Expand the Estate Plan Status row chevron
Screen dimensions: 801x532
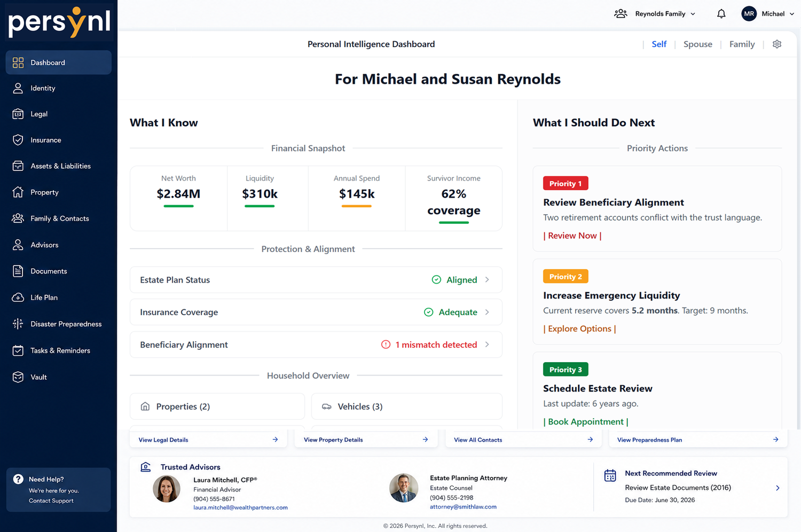point(487,280)
